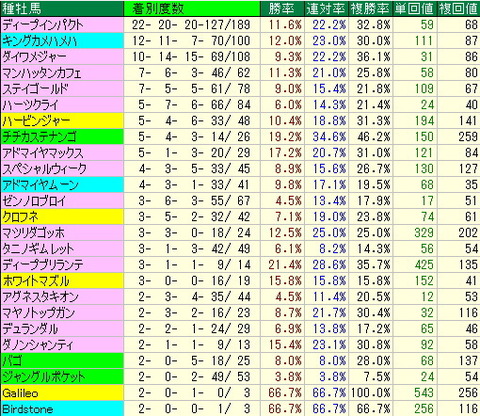Click ホワイトマズル 単回値 value 152
Viewport: 480px width, 416px height.
(x=424, y=281)
